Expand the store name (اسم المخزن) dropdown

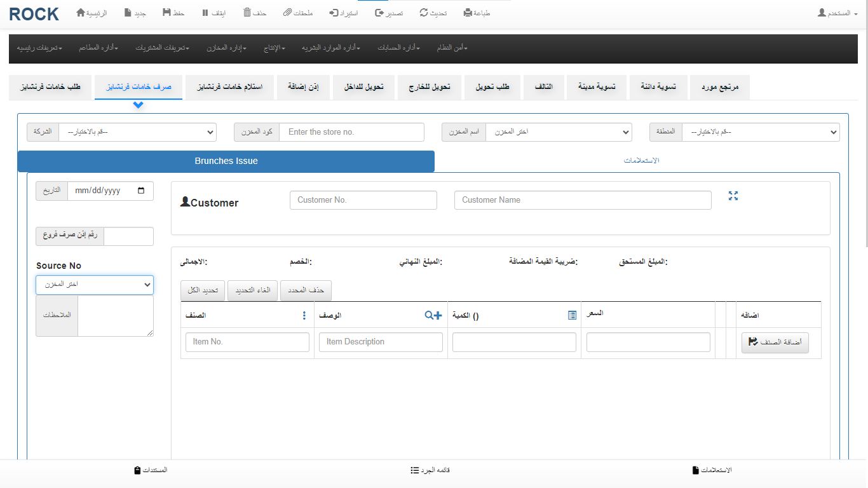click(559, 132)
